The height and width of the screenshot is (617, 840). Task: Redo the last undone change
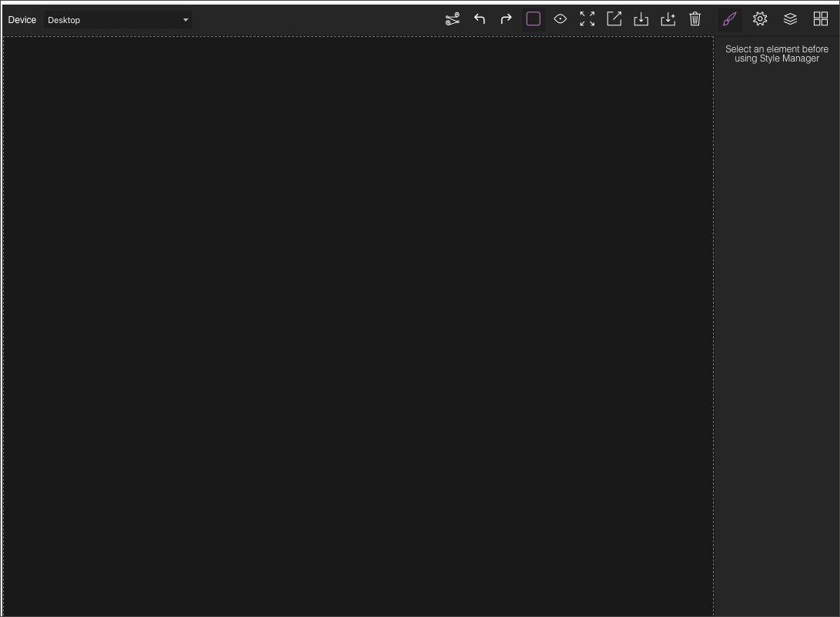click(507, 19)
